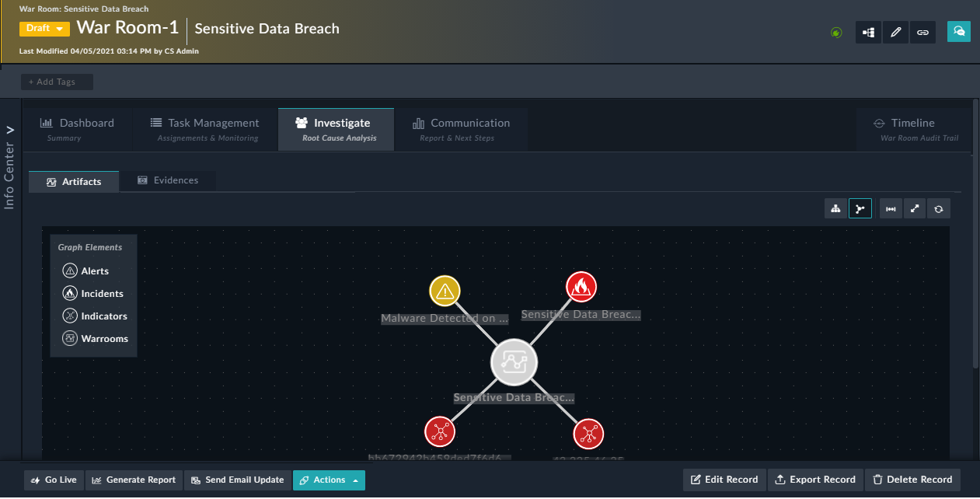Click the chain link icon in header
Image resolution: width=980 pixels, height=499 pixels.
point(922,33)
